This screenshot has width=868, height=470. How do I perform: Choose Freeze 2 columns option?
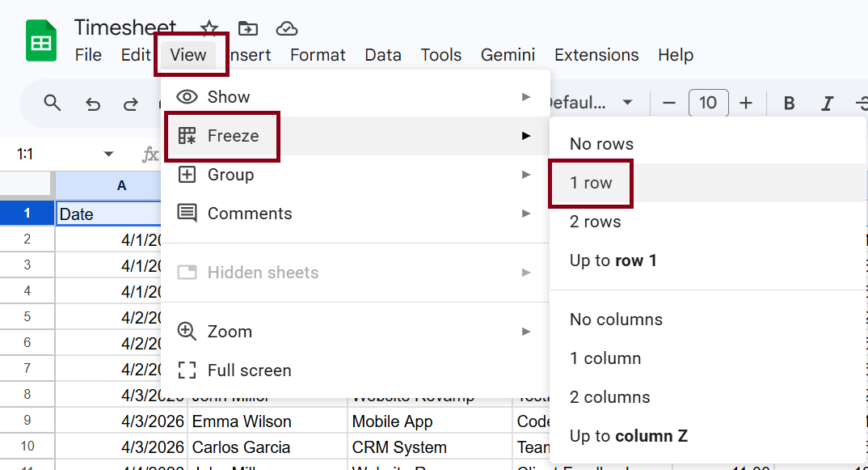point(609,397)
